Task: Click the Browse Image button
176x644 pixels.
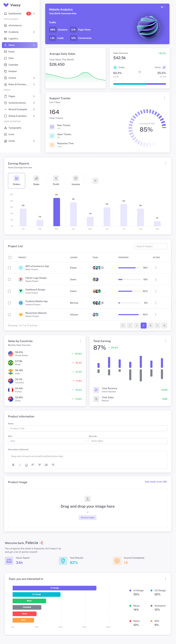Action: click(87, 517)
